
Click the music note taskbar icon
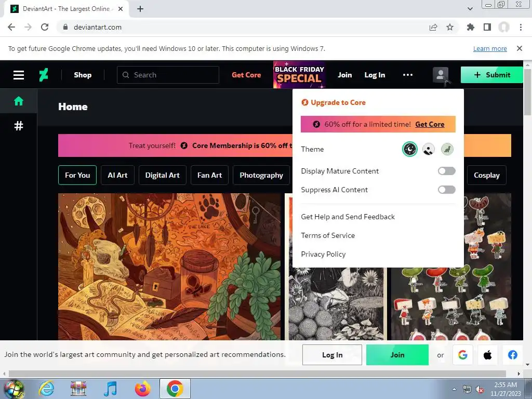tap(110, 389)
